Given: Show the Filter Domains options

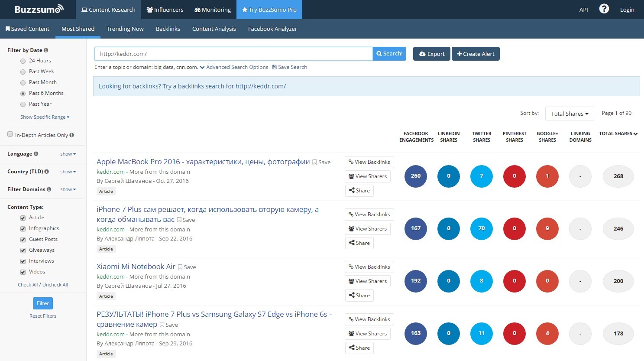Looking at the screenshot, I should point(68,189).
